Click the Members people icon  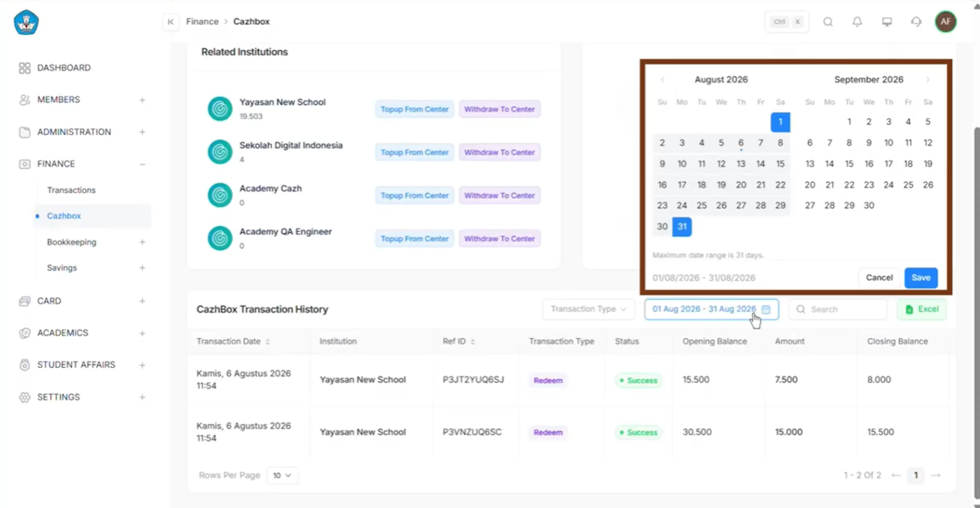click(x=24, y=100)
